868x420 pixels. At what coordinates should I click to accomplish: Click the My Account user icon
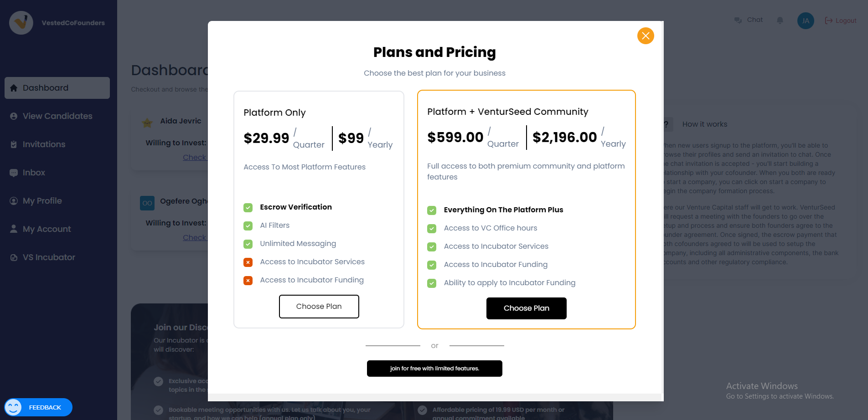[14, 229]
